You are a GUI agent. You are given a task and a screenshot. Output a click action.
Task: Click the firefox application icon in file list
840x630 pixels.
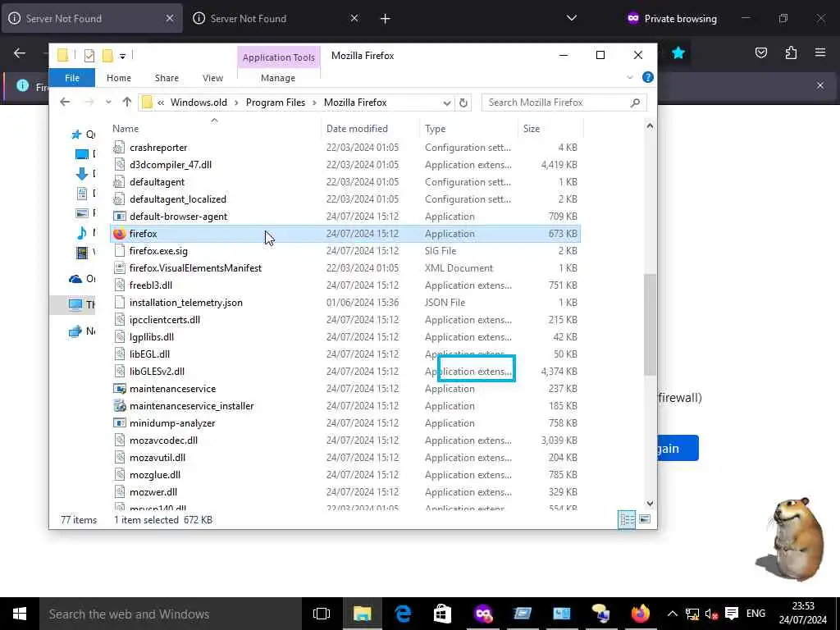pos(120,234)
